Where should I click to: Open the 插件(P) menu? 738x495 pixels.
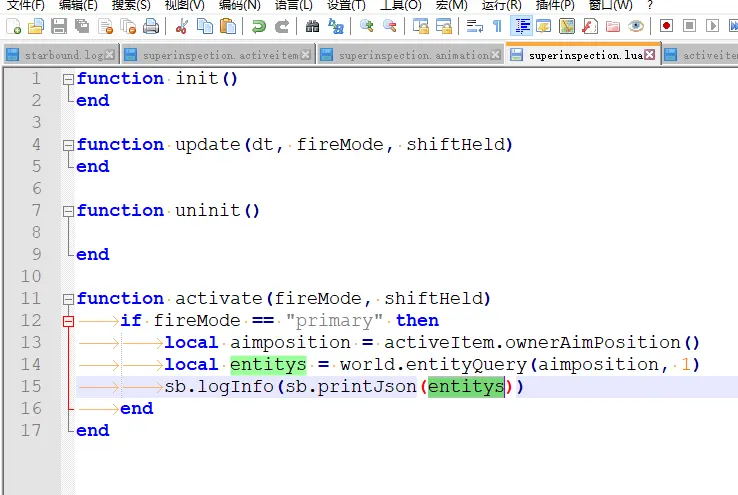tap(555, 5)
